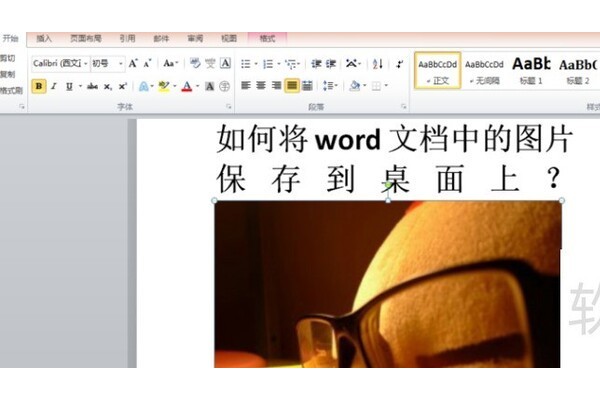Open the 插入 tab
This screenshot has width=600, height=400.
(44, 38)
